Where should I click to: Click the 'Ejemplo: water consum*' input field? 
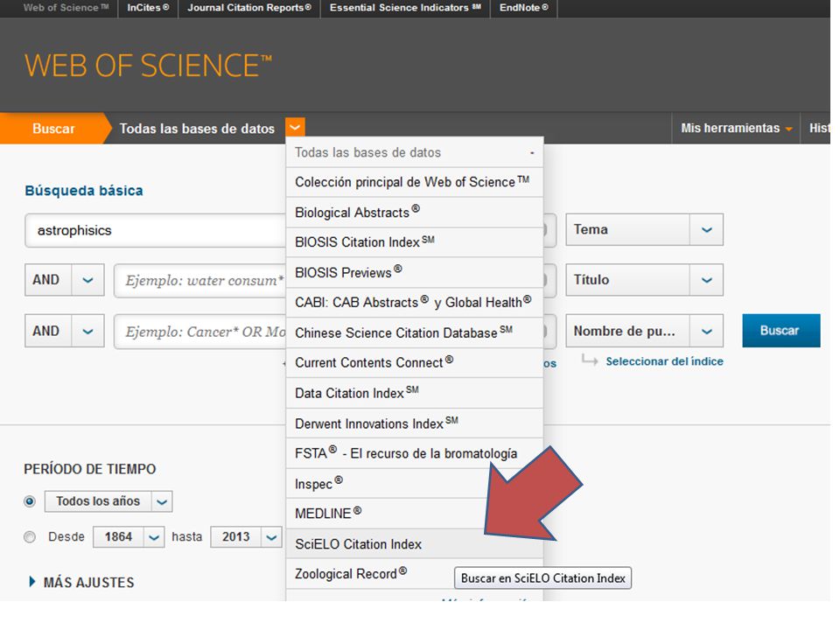pyautogui.click(x=200, y=280)
